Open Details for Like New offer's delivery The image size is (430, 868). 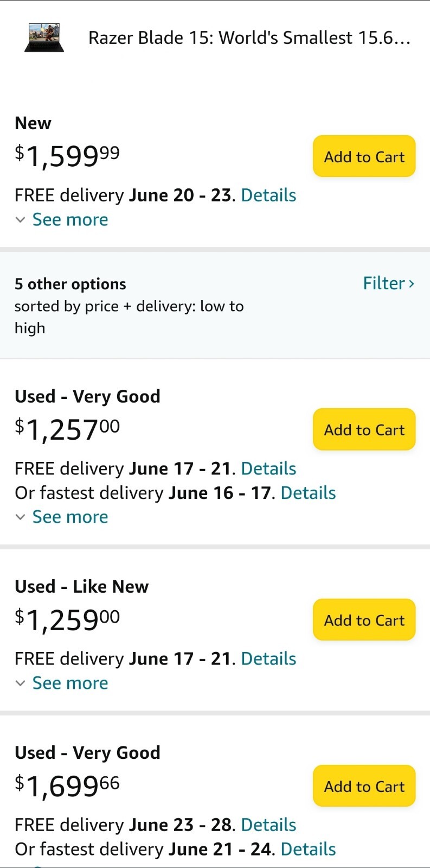coord(268,658)
